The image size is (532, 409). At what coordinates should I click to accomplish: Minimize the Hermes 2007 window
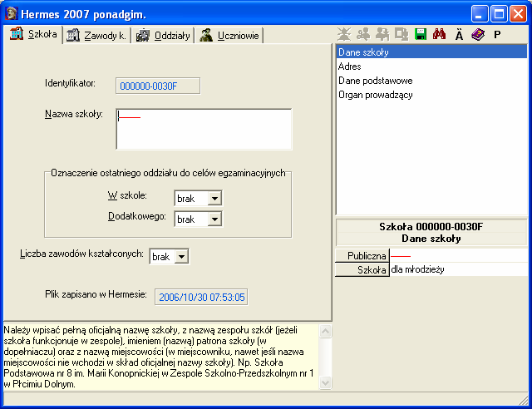pos(480,14)
